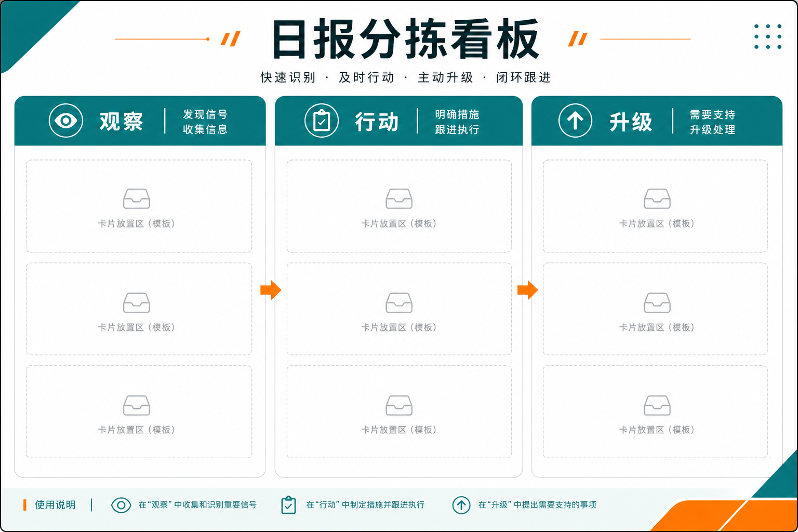
Task: Click the 日报分拣看板 main title
Action: [406, 39]
